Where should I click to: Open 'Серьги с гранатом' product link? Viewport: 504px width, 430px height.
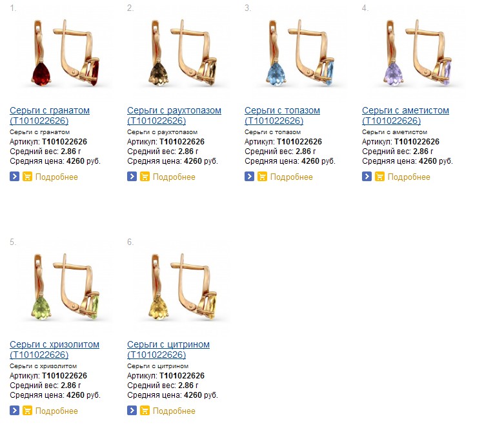click(x=50, y=115)
